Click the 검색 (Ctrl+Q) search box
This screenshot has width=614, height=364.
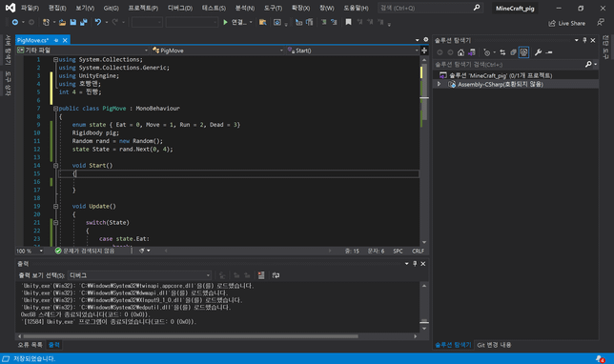(x=430, y=8)
